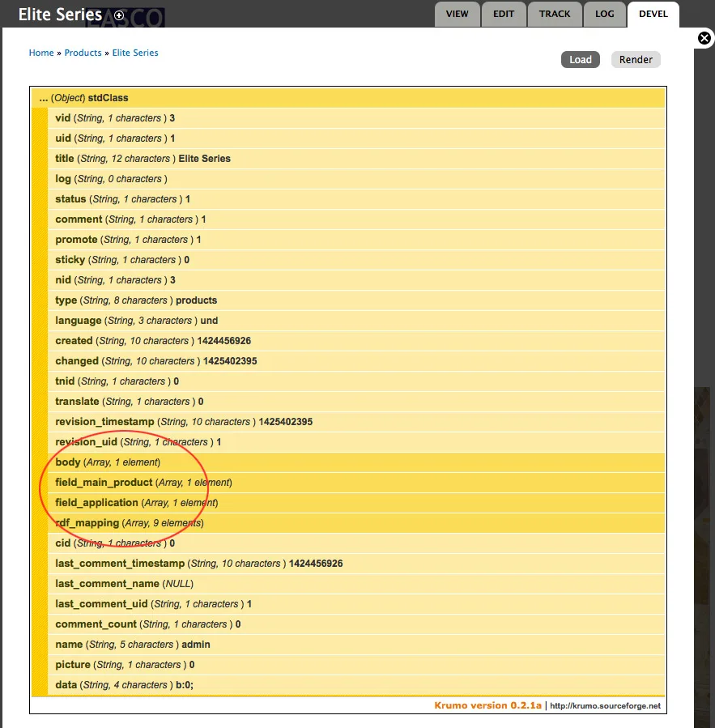Screen dimensions: 715x728
Task: Click the comment string row
Action: 356,219
